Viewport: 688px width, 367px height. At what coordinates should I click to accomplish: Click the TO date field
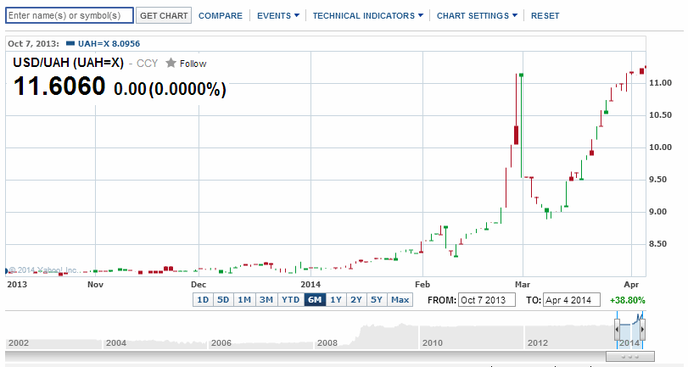572,300
